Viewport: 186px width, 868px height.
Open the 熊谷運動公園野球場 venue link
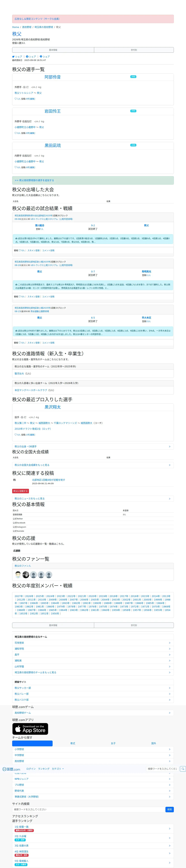click(40, 311)
